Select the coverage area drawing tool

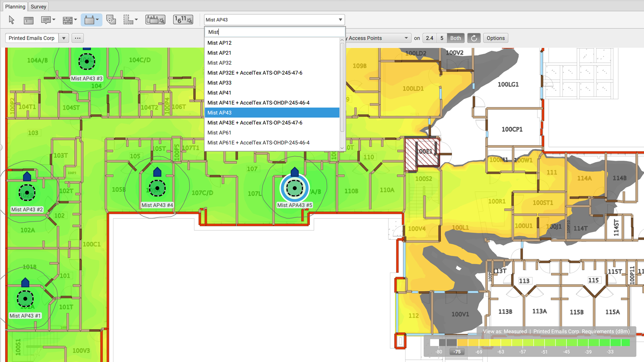[x=128, y=20]
